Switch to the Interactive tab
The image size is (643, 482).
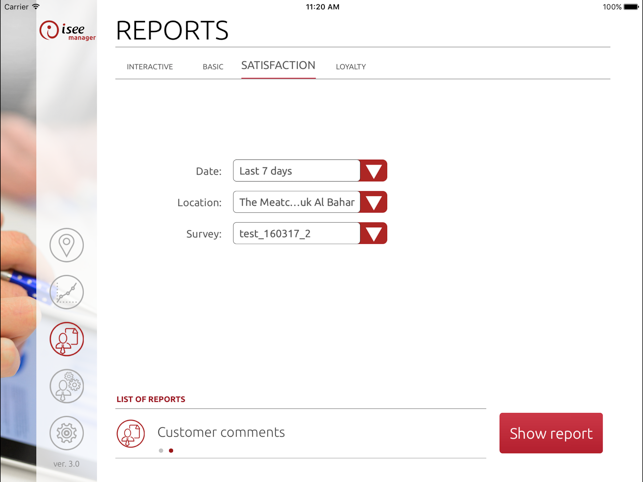(150, 66)
